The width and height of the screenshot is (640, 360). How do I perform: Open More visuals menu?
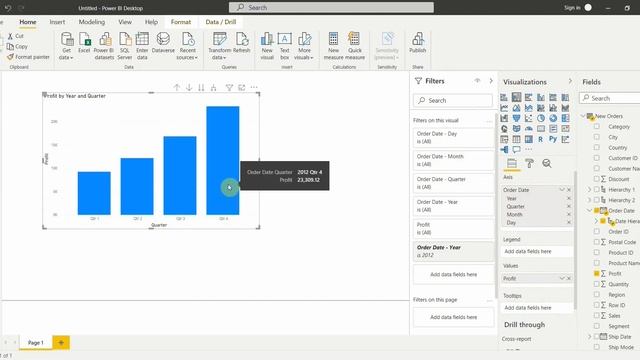[304, 46]
